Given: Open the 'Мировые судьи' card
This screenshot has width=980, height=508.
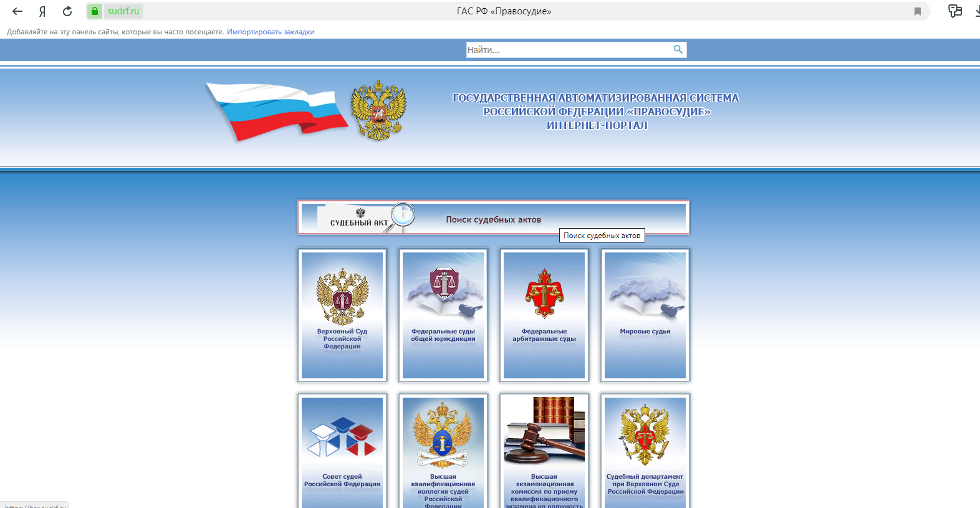Looking at the screenshot, I should [x=645, y=315].
